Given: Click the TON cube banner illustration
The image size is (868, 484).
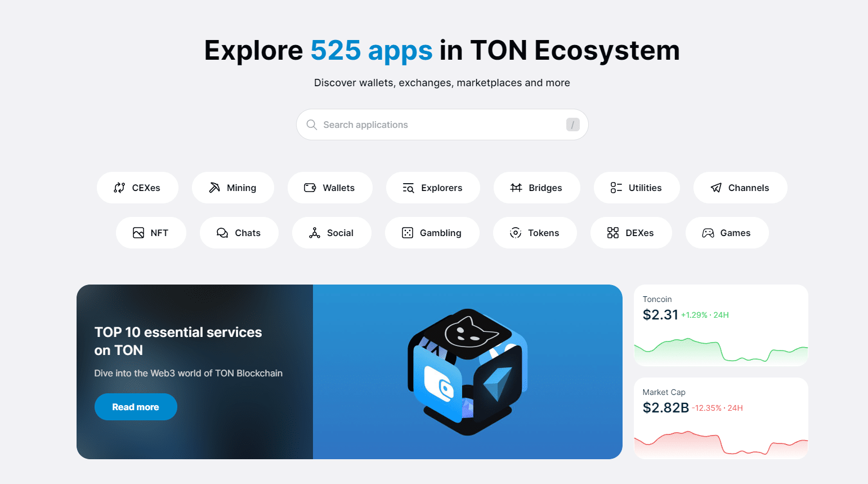Looking at the screenshot, I should click(x=467, y=372).
